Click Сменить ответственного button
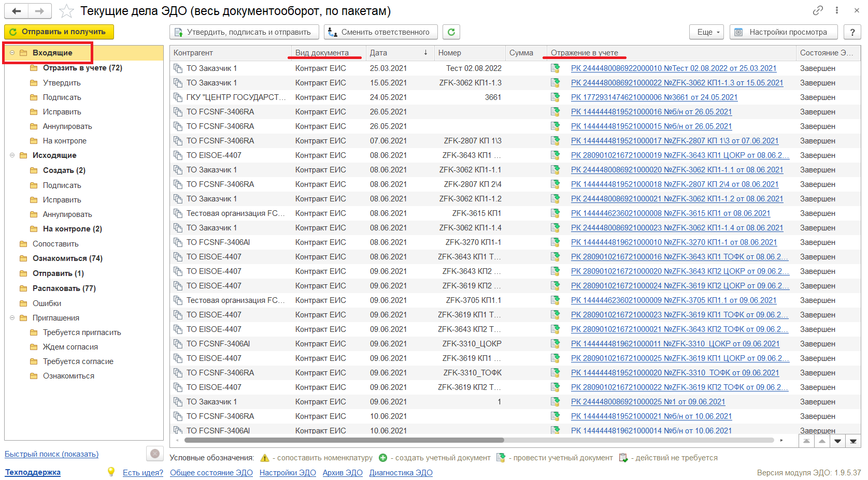The height and width of the screenshot is (480, 868). click(x=381, y=32)
